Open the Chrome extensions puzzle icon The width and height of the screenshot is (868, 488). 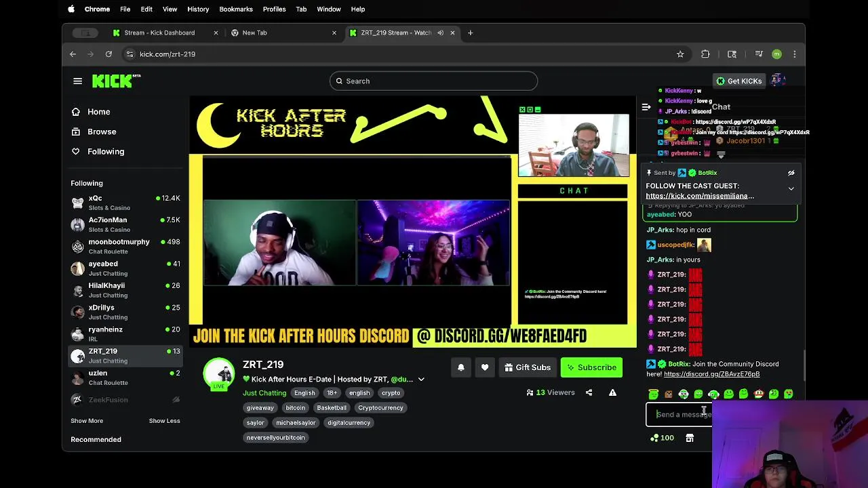(705, 54)
